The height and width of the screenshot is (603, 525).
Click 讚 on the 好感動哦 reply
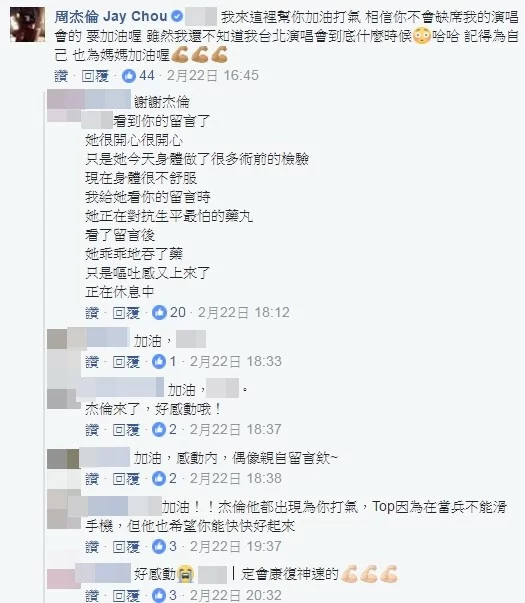click(x=92, y=430)
